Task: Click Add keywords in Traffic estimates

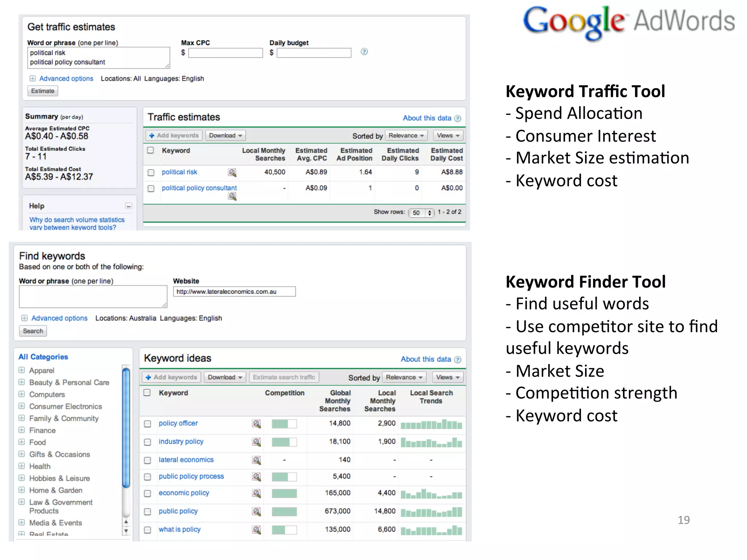Action: pyautogui.click(x=174, y=136)
